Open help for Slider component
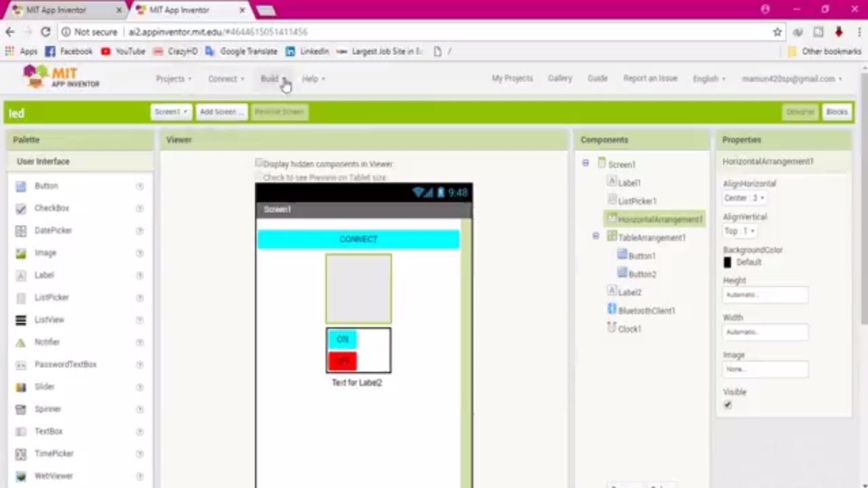 140,387
